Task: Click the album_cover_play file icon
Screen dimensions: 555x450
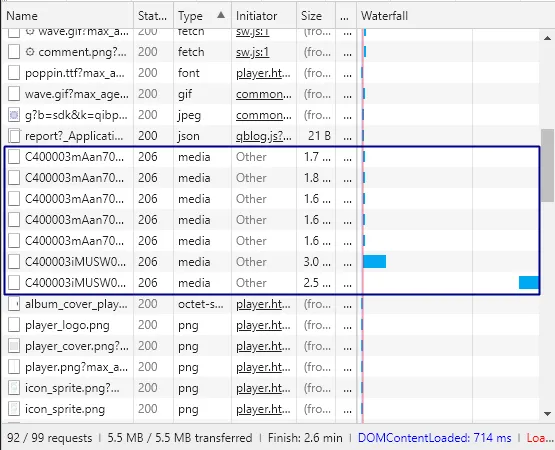Action: 14,304
